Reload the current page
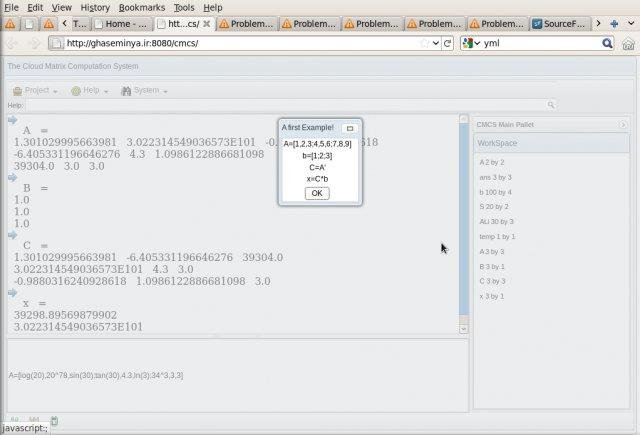640x435 pixels. click(448, 43)
